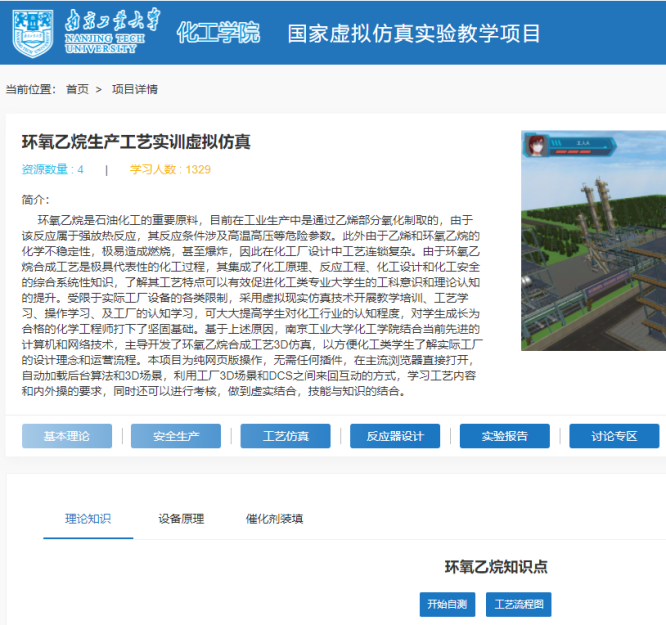Select the 理论知识 tab

click(x=88, y=519)
